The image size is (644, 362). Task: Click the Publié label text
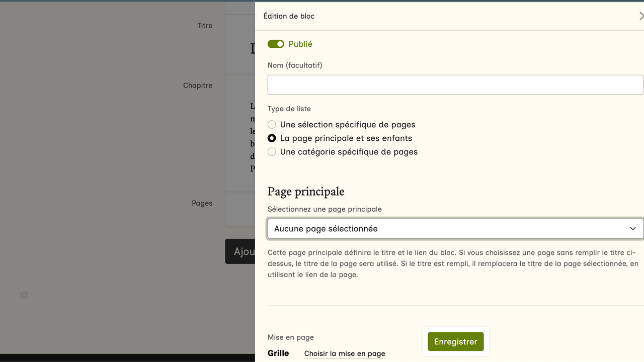[300, 44]
